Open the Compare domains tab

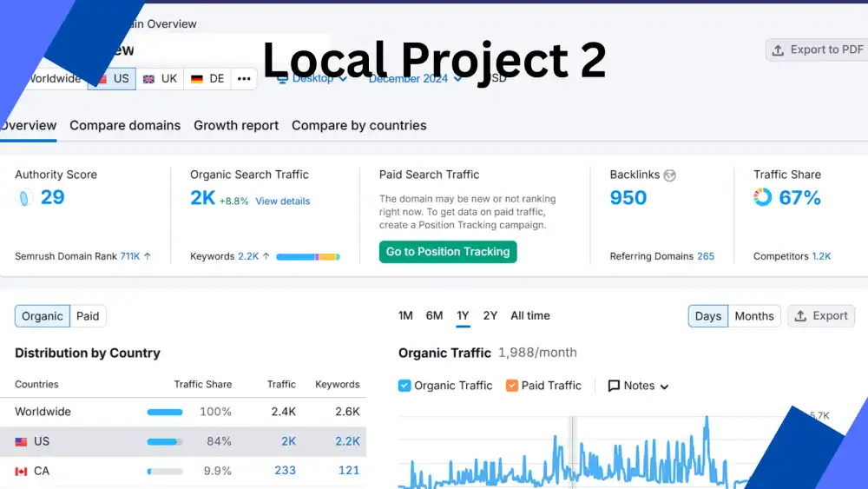coord(125,125)
